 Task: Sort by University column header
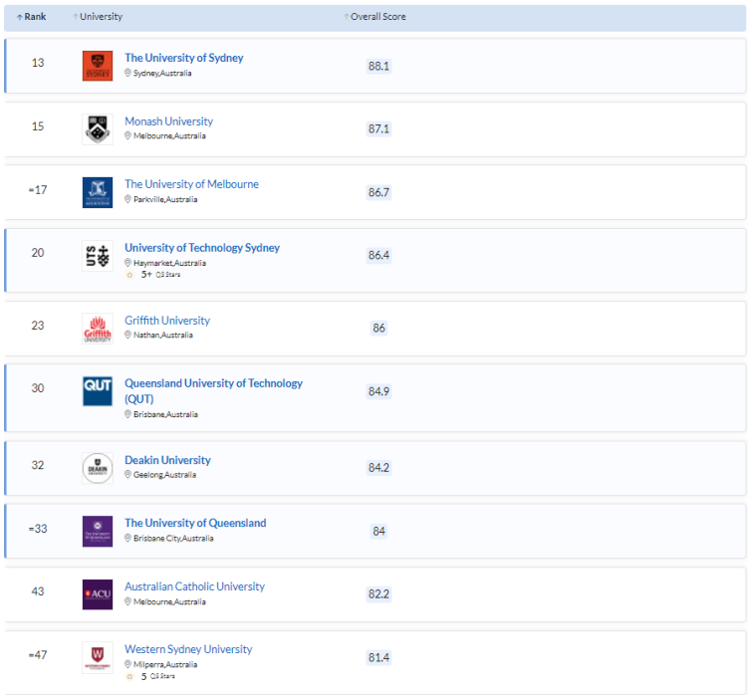(101, 17)
